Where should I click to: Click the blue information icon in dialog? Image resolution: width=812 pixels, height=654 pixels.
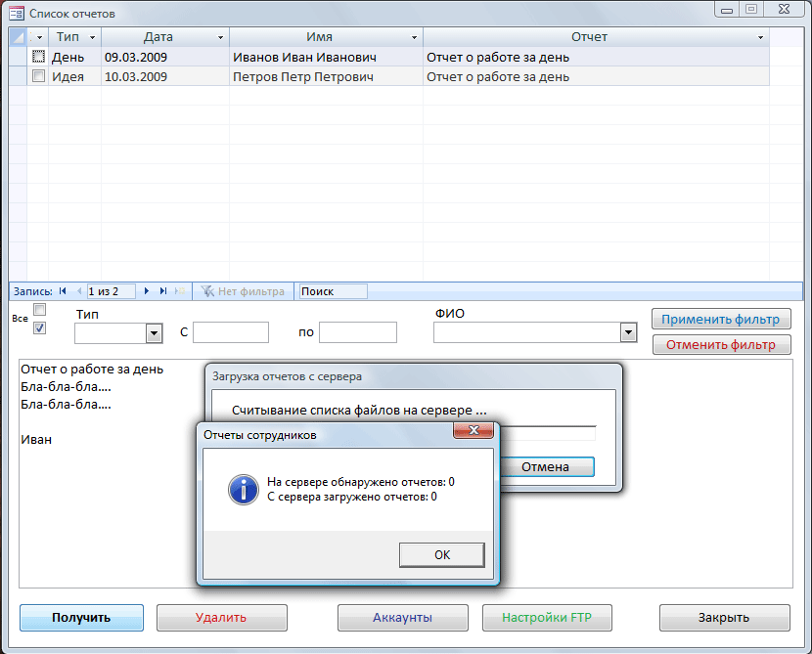click(x=244, y=490)
